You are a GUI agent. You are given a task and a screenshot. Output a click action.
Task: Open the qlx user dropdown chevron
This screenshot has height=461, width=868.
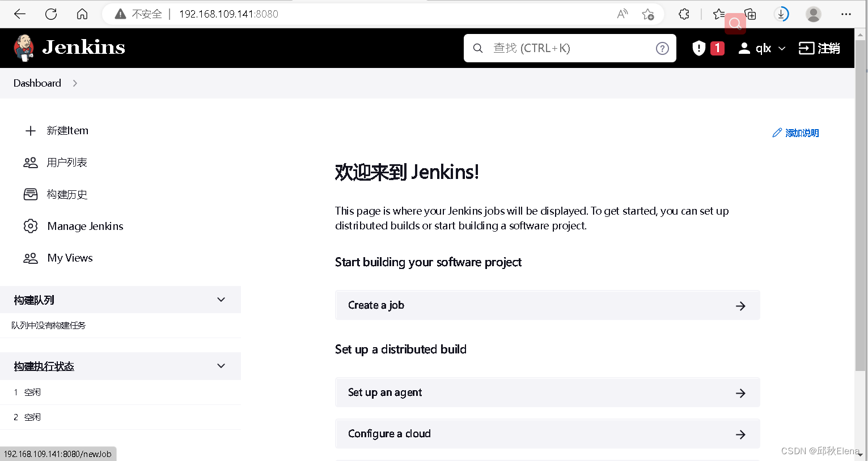[782, 49]
